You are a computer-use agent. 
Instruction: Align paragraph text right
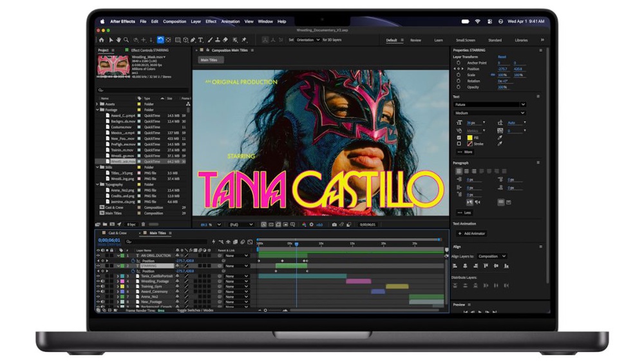(474, 171)
